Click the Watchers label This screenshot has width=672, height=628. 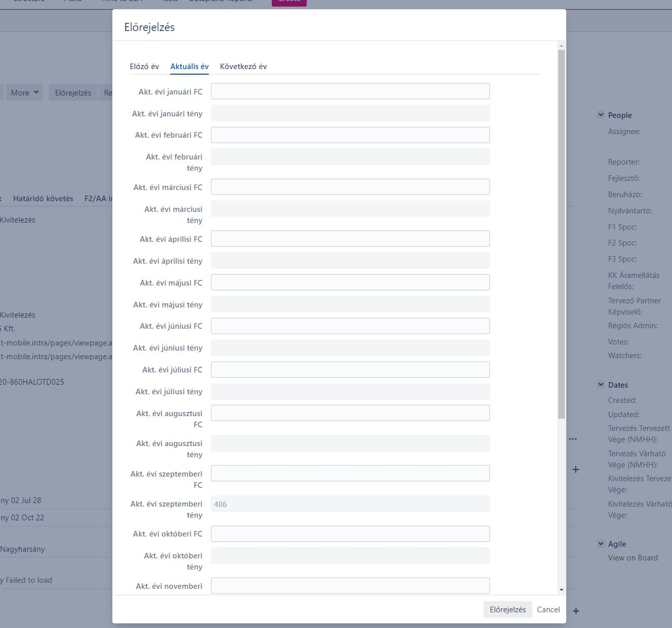click(625, 356)
